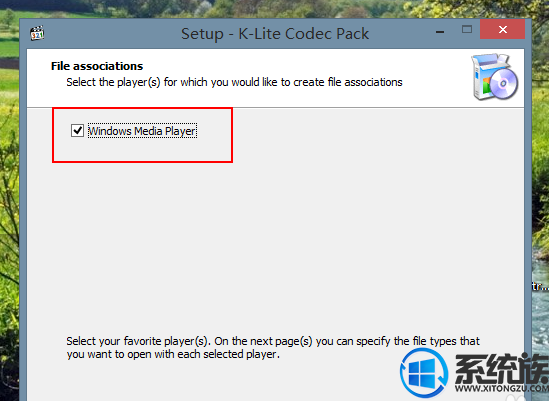This screenshot has height=401, width=549.
Task: Open the www.xitongzu.com watermark link
Action: pos(501,388)
